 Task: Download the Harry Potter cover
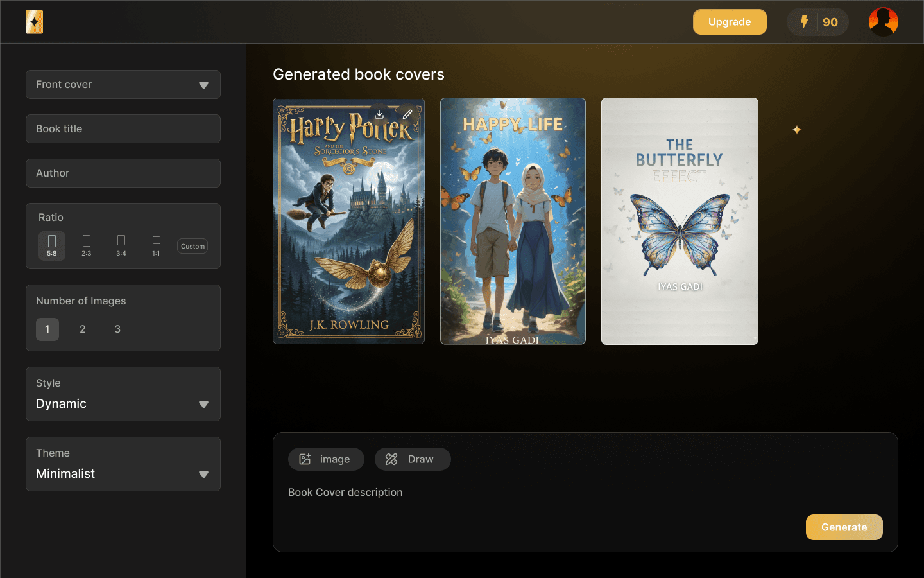[x=379, y=114]
